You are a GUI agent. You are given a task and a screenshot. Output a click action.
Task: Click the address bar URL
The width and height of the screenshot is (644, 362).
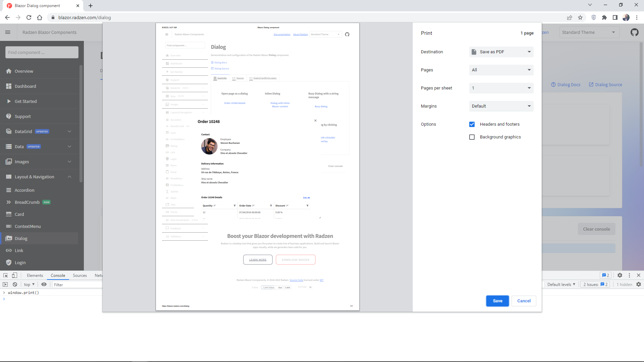tap(85, 17)
